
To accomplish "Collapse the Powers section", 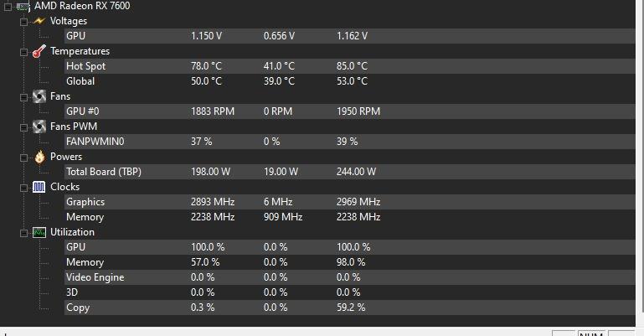I will pyautogui.click(x=23, y=158).
